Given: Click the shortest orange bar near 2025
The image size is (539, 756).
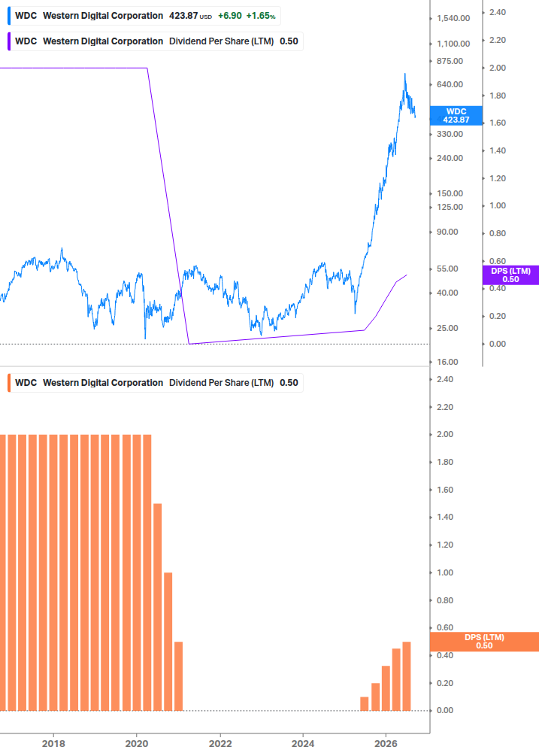Looking at the screenshot, I should click(x=364, y=704).
